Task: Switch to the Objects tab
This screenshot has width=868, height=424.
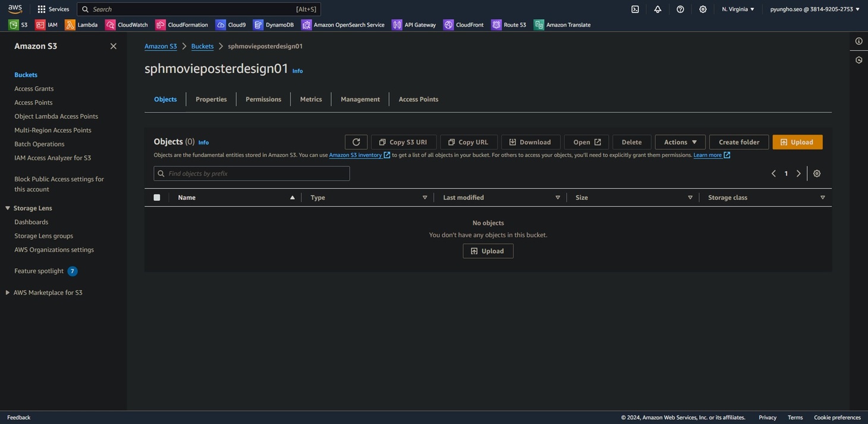Action: tap(165, 99)
